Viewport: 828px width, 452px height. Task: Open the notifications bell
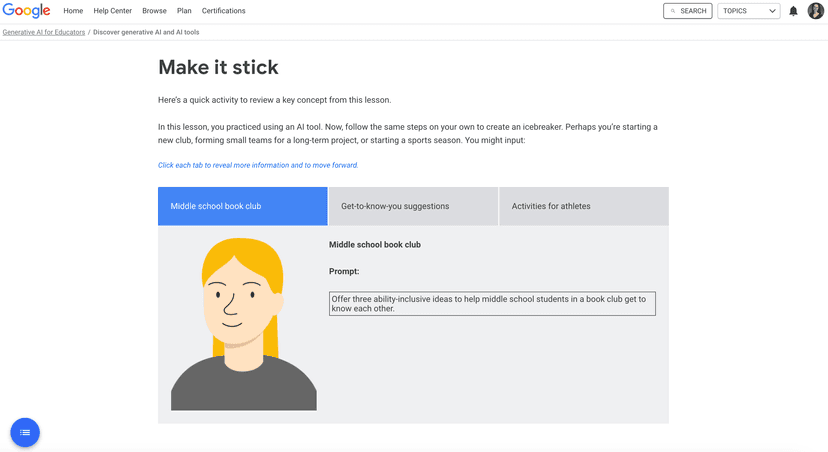(x=793, y=11)
